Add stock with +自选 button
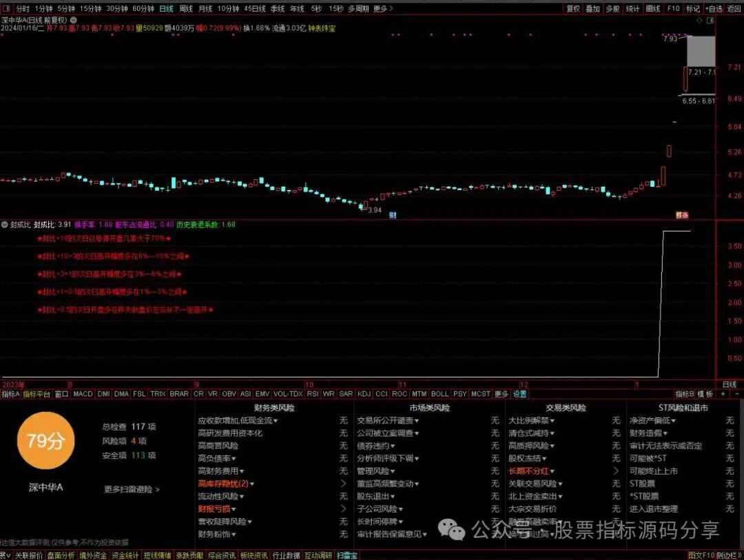 tap(714, 8)
